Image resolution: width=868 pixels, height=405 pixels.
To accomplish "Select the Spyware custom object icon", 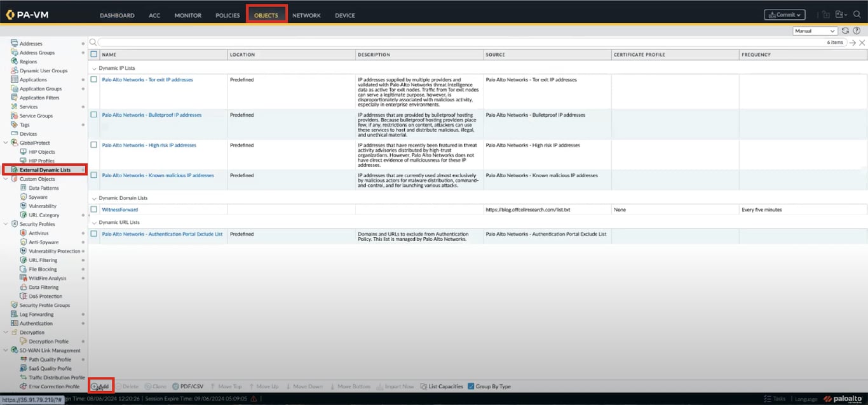I will pos(23,197).
